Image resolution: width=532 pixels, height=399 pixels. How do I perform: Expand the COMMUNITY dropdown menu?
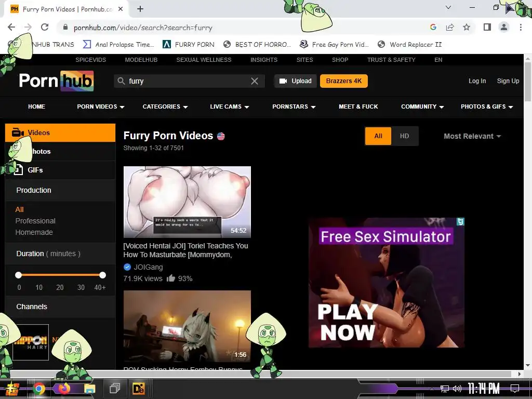[x=422, y=107]
